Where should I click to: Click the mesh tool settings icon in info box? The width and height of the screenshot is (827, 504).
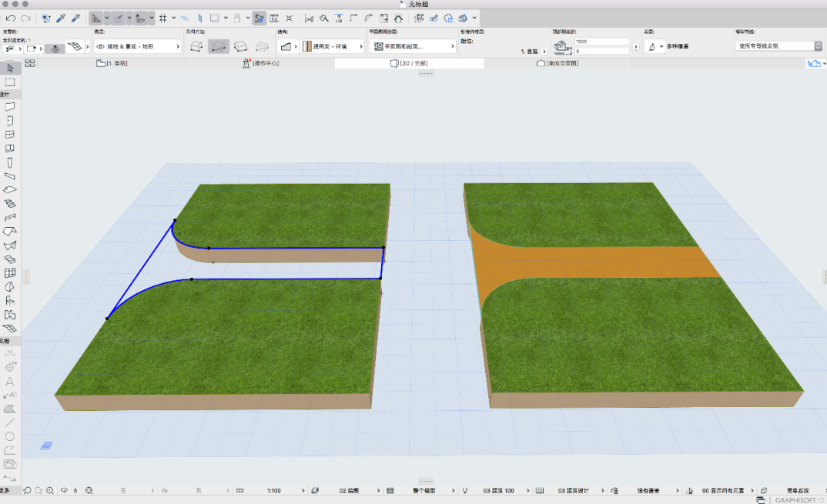click(x=75, y=46)
